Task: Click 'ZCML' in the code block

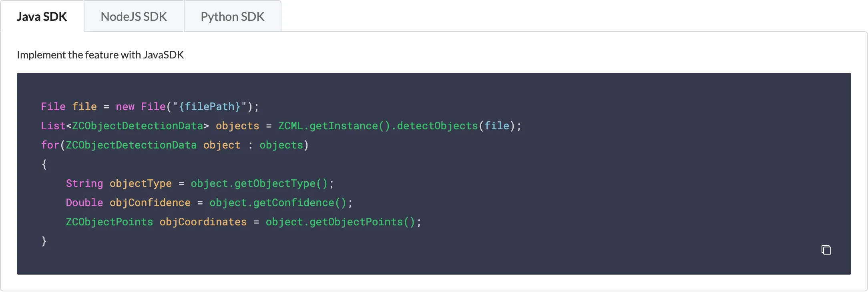Action: pos(291,126)
